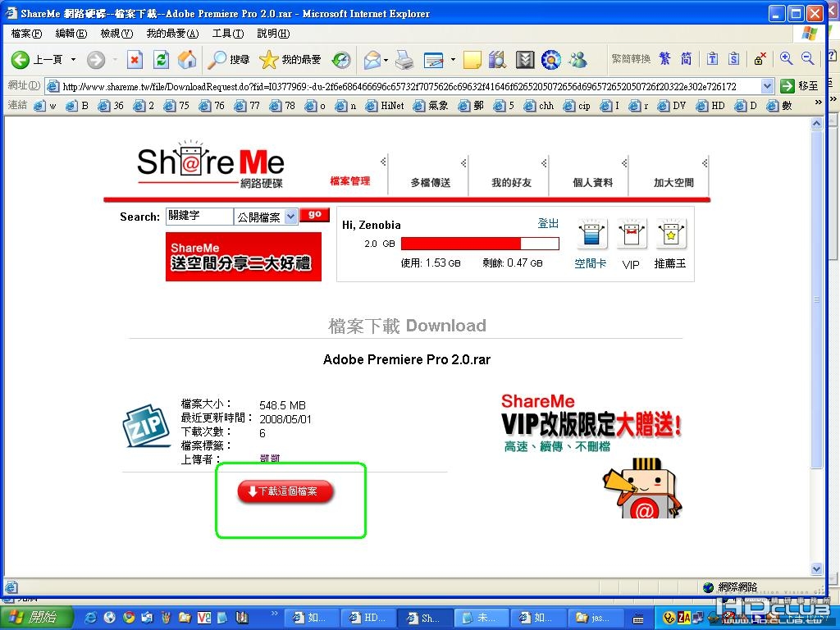Open the chh links bar shortcut

point(540,106)
